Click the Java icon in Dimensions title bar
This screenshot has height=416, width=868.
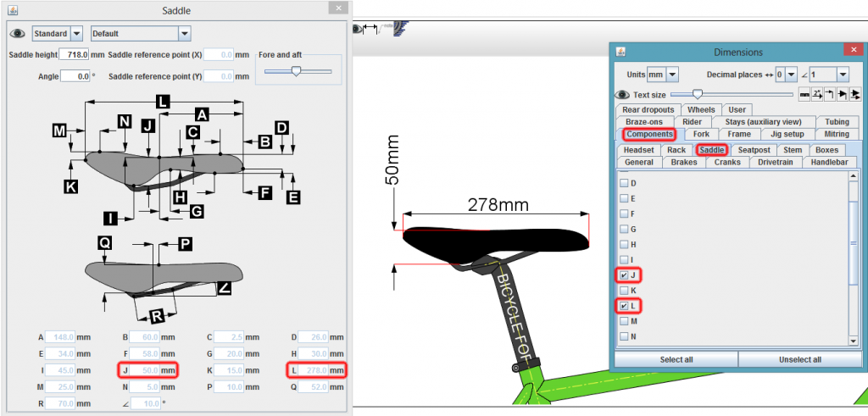[620, 53]
